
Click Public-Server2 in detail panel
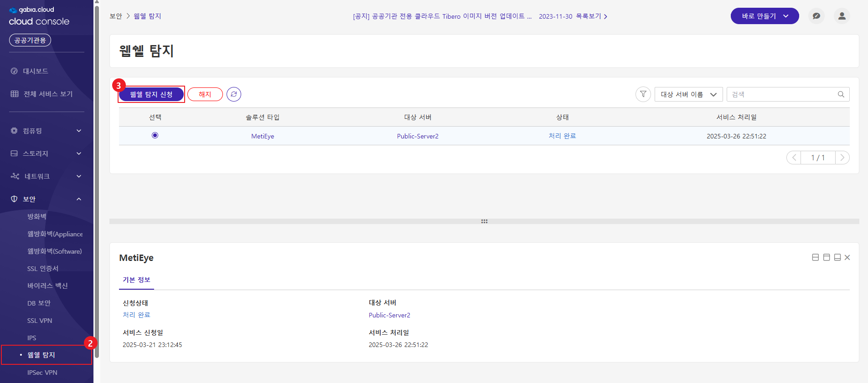click(x=389, y=315)
